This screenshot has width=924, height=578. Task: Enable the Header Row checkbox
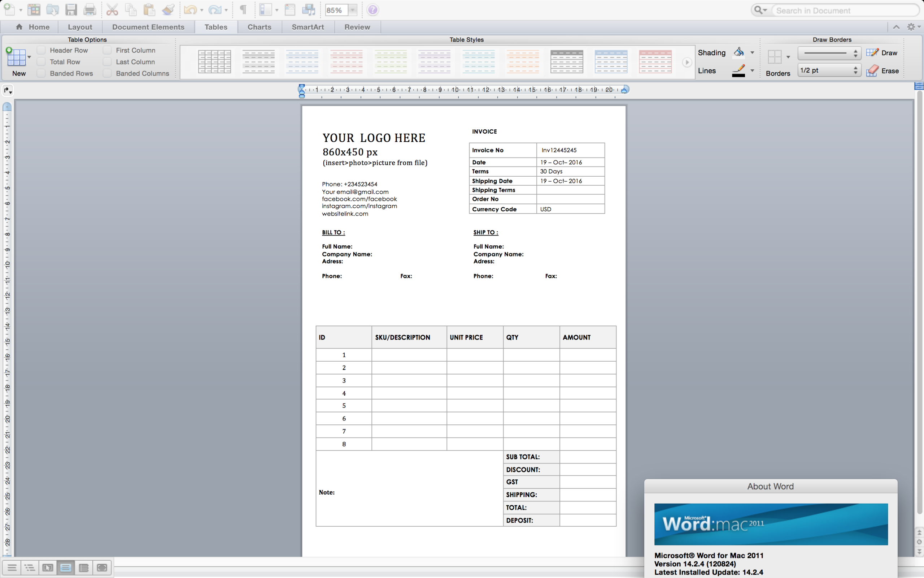41,50
